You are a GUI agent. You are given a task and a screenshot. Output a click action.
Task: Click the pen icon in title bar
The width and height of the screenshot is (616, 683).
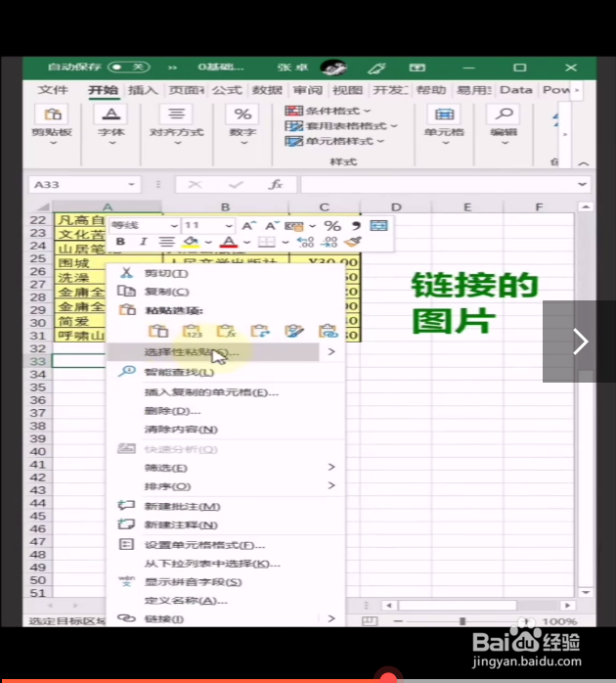pos(377,68)
